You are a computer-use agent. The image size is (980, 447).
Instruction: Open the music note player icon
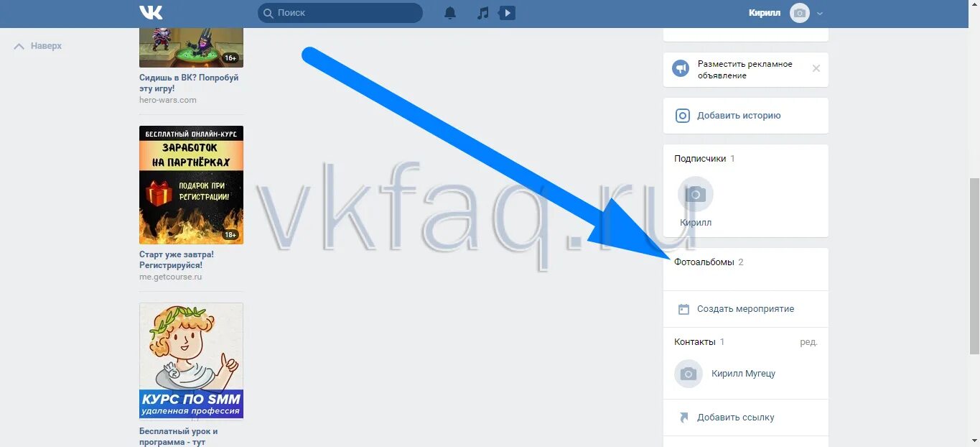pyautogui.click(x=483, y=13)
